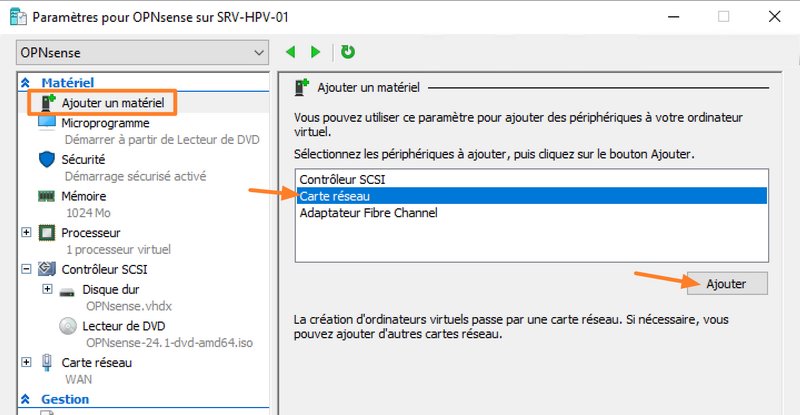Select Mémoire in the hardware tree
The height and width of the screenshot is (415, 800).
(x=84, y=197)
